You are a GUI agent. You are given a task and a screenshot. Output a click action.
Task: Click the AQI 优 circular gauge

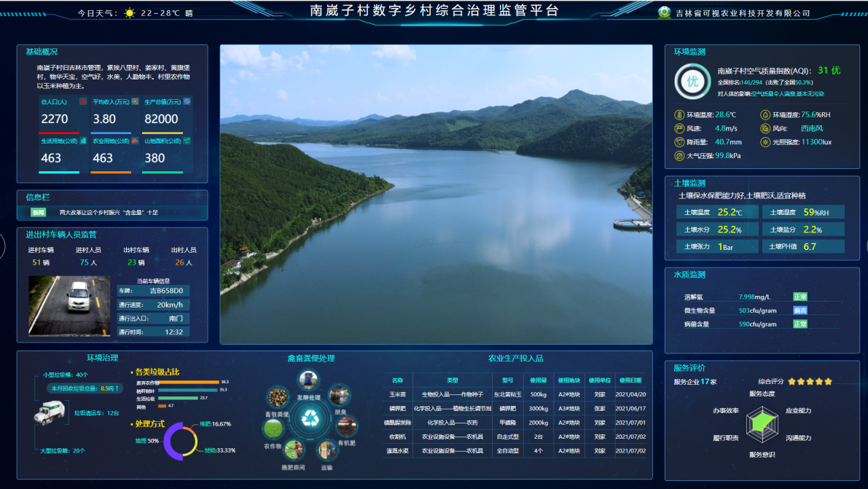coord(692,81)
